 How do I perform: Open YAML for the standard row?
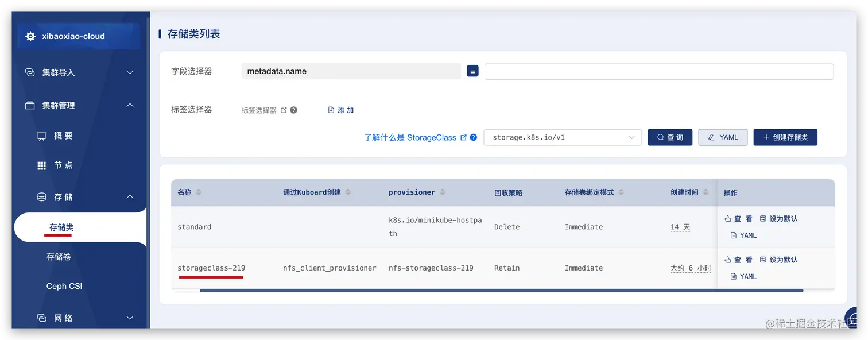[x=743, y=235]
